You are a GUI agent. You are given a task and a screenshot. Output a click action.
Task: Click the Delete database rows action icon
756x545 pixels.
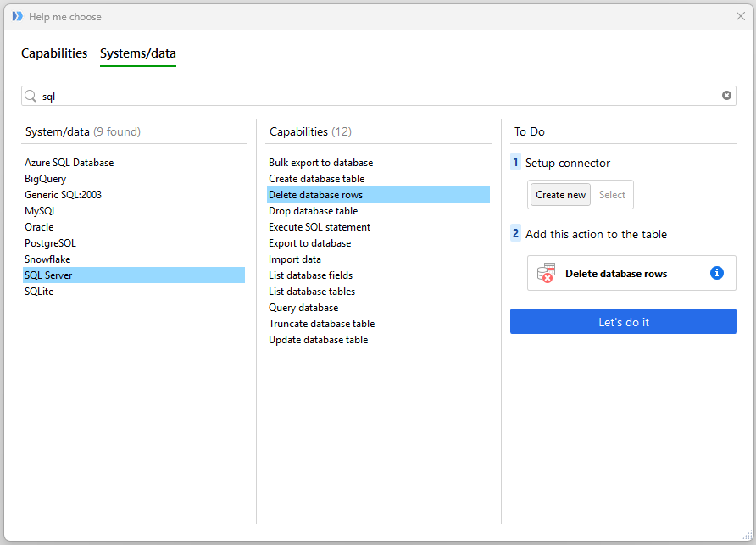click(x=546, y=273)
